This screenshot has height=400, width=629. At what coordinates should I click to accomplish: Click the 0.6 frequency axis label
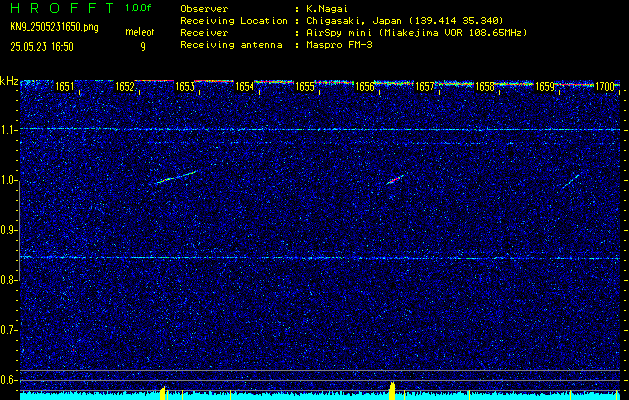click(9, 380)
